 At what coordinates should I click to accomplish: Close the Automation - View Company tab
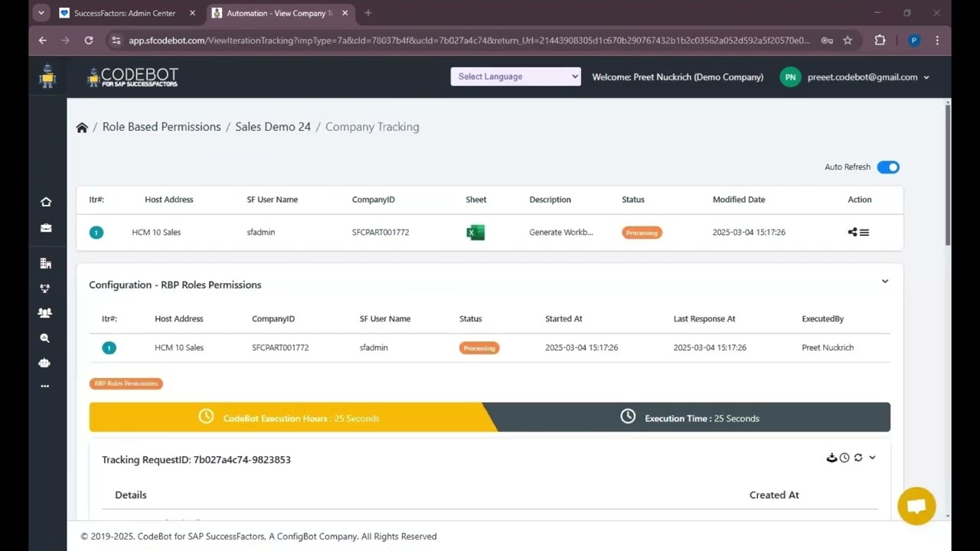[x=345, y=13]
